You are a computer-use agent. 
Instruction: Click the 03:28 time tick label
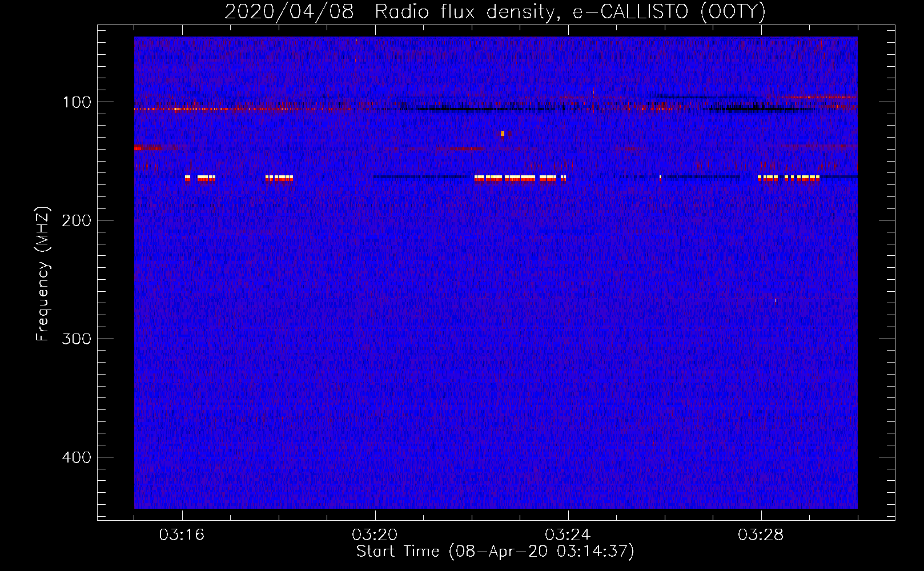pyautogui.click(x=761, y=535)
